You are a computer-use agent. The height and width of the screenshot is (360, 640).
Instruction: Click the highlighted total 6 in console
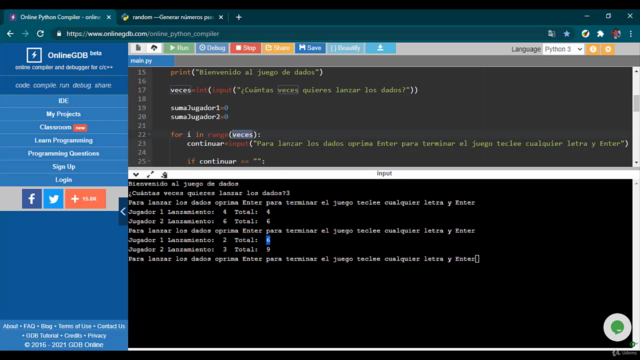pos(268,240)
